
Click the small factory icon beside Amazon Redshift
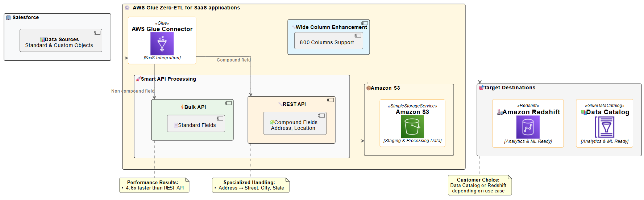(x=500, y=112)
